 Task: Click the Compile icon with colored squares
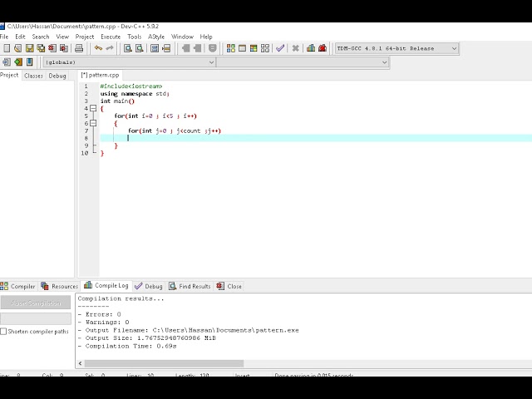231,48
